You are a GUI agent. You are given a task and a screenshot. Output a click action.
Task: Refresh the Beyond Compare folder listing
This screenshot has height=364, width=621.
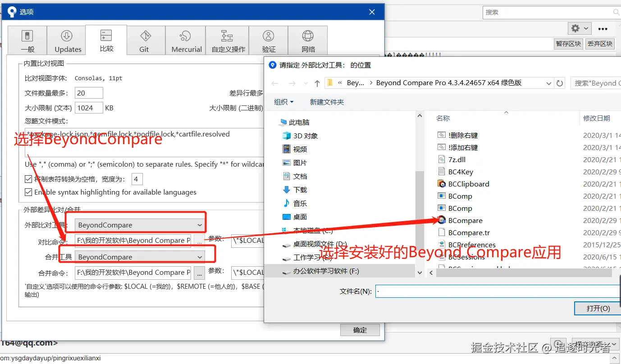(x=560, y=83)
